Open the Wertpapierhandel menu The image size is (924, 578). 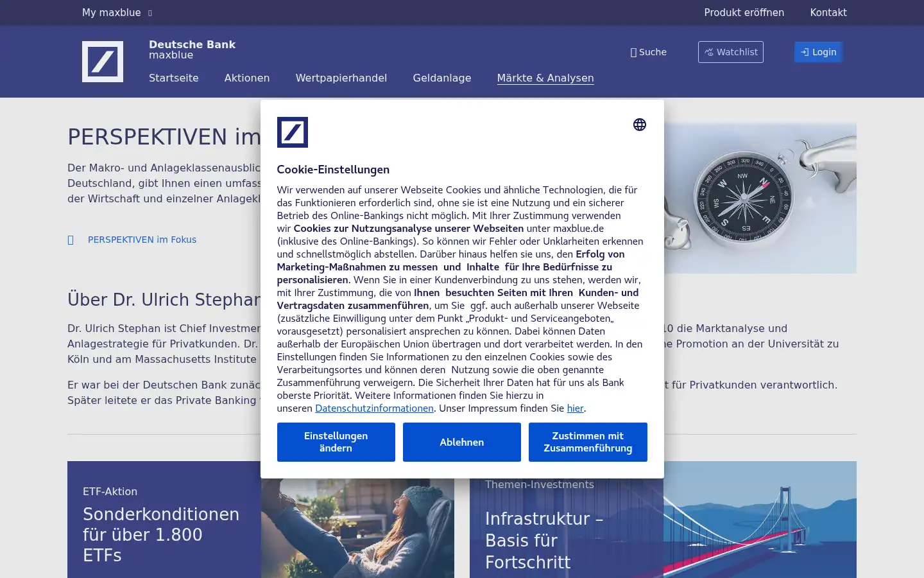[x=341, y=78]
